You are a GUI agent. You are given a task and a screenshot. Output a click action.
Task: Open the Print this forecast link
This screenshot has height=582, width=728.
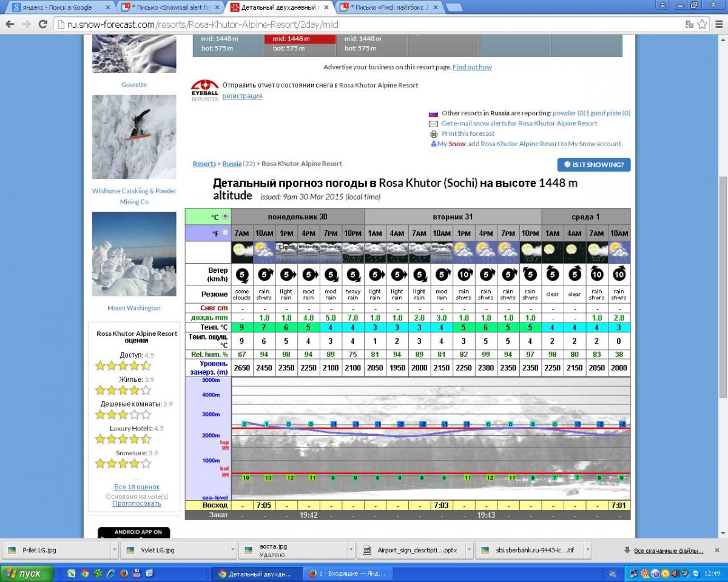pyautogui.click(x=468, y=134)
